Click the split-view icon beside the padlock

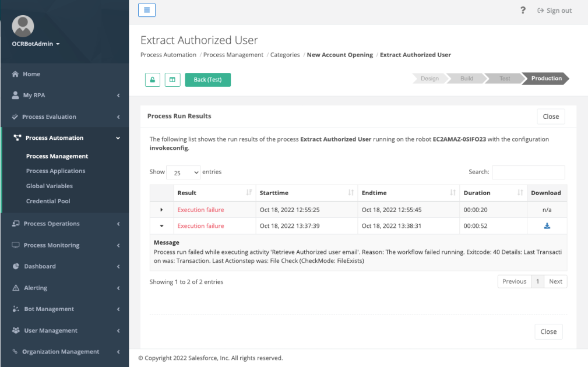pos(172,79)
